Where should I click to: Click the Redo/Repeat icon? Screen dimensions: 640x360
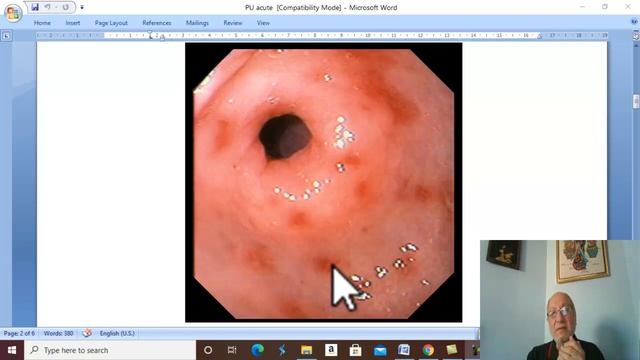pyautogui.click(x=65, y=7)
